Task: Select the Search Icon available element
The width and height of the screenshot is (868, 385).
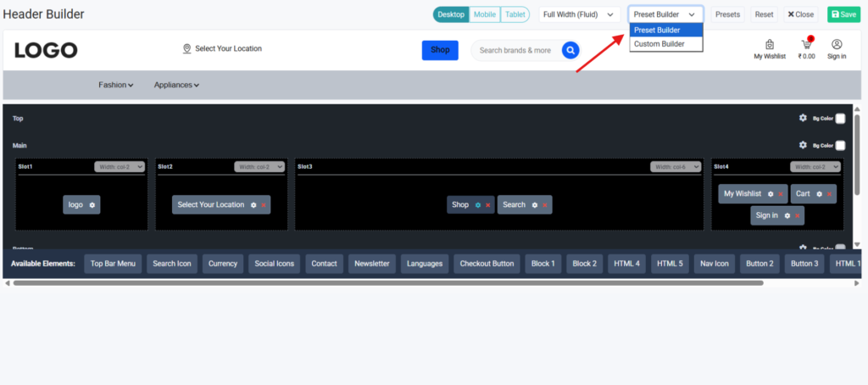Action: [172, 264]
